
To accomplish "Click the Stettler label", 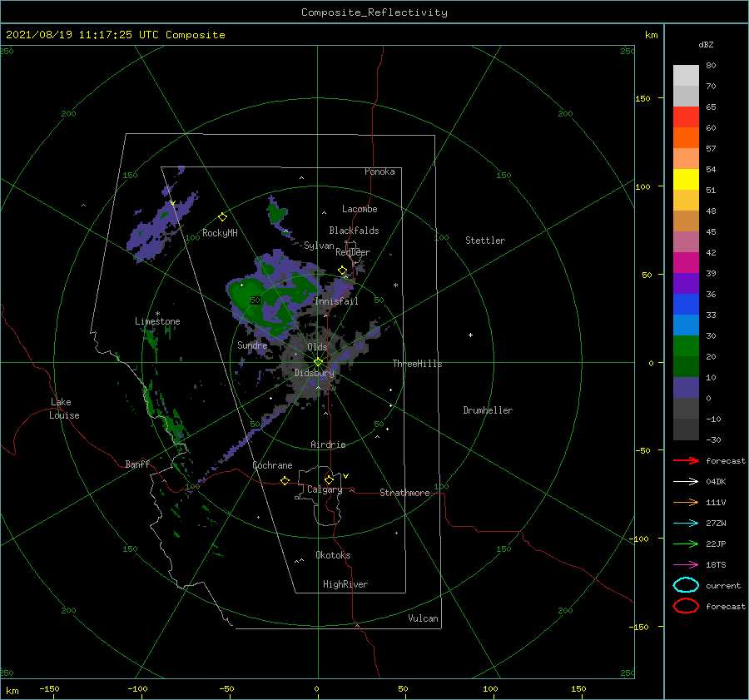I will 485,241.
